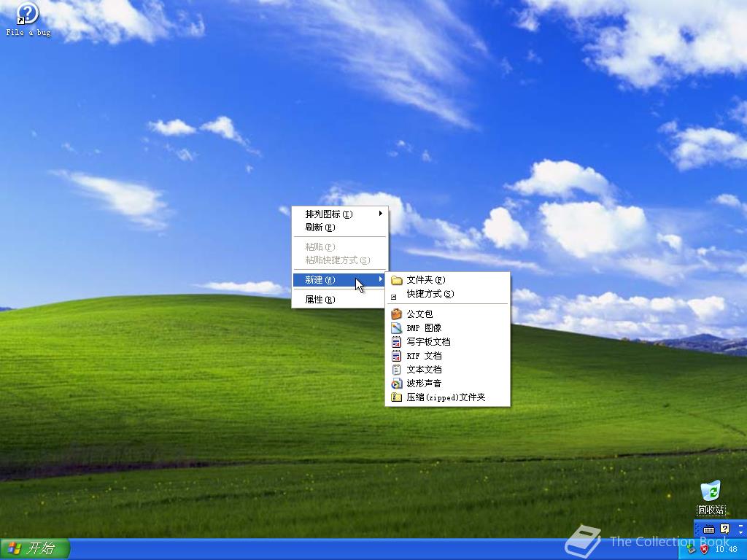Screen dimensions: 747x560
Task: Click the language bar help icon
Action: click(724, 529)
